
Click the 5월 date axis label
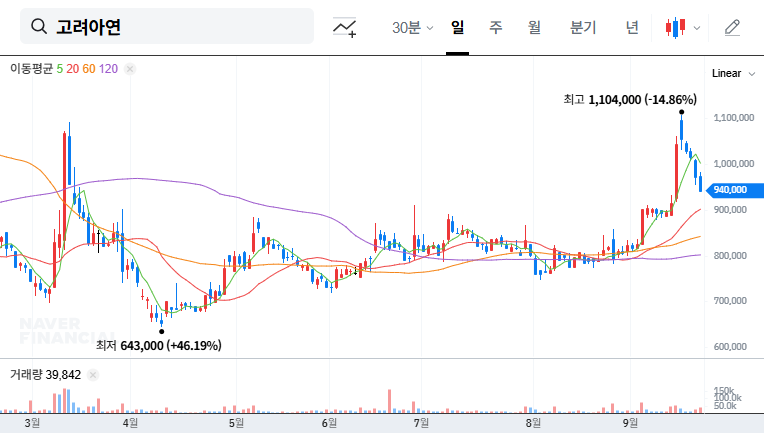(x=236, y=423)
